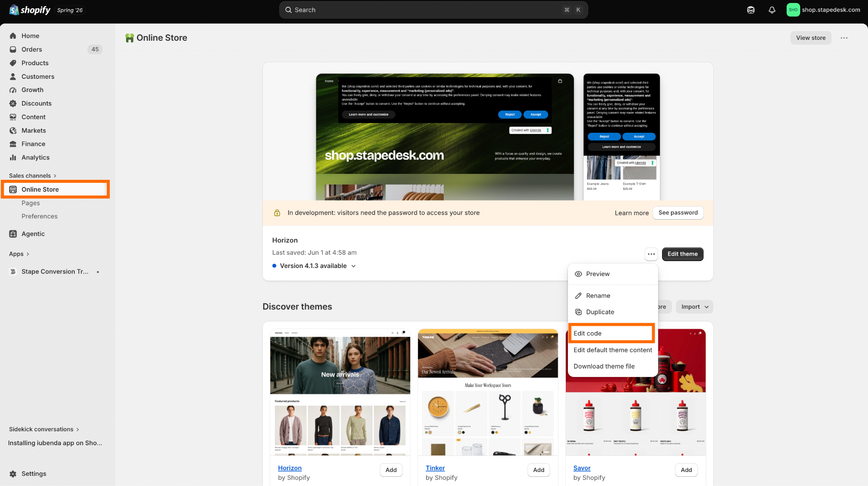This screenshot has height=486, width=868.
Task: Choose Rename from the theme menu
Action: click(613, 296)
